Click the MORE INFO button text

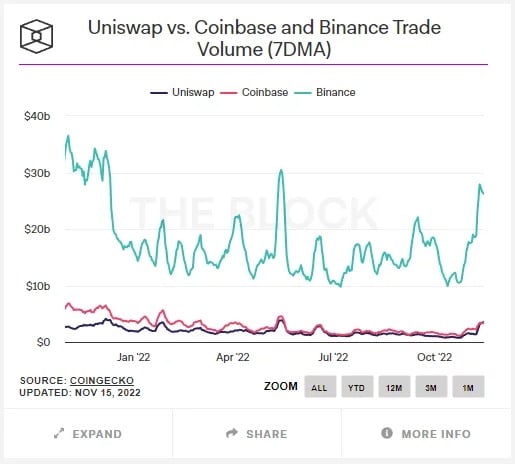click(x=436, y=434)
